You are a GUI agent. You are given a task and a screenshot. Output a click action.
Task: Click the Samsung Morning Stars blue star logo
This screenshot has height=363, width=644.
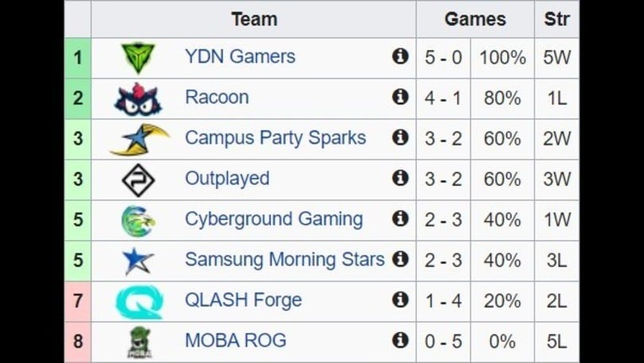138,261
